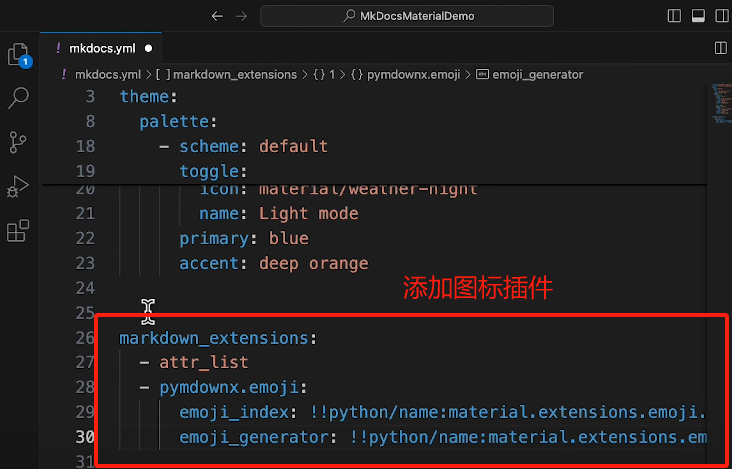
Task: Go forward using the right arrow
Action: pyautogui.click(x=240, y=16)
